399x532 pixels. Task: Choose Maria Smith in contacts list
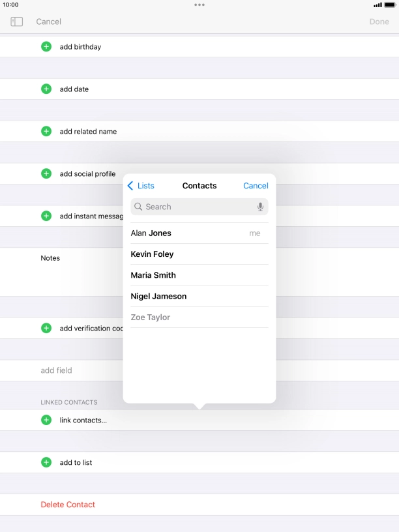pyautogui.click(x=153, y=275)
